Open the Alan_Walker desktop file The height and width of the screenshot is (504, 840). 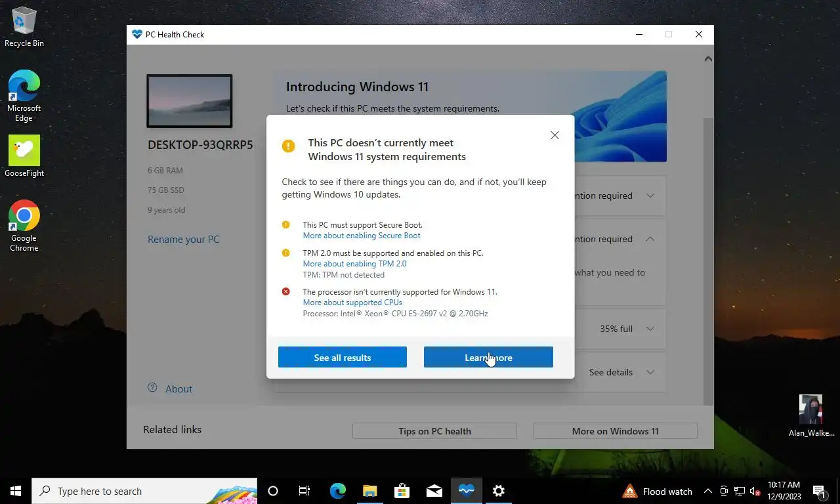[x=811, y=416]
